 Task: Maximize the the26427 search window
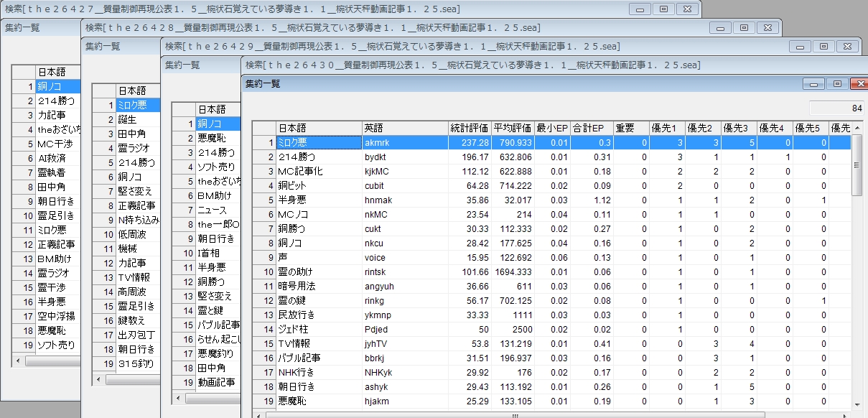click(x=663, y=9)
